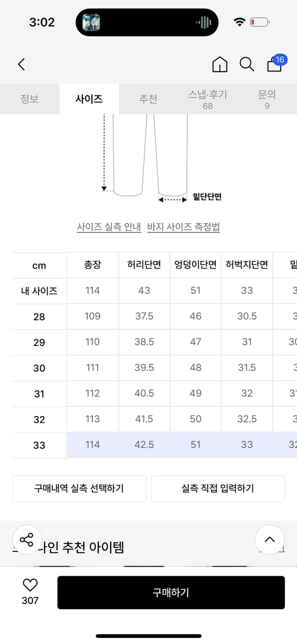The height and width of the screenshot is (644, 297).
Task: Select the 사이즈 tab
Action: tap(89, 99)
